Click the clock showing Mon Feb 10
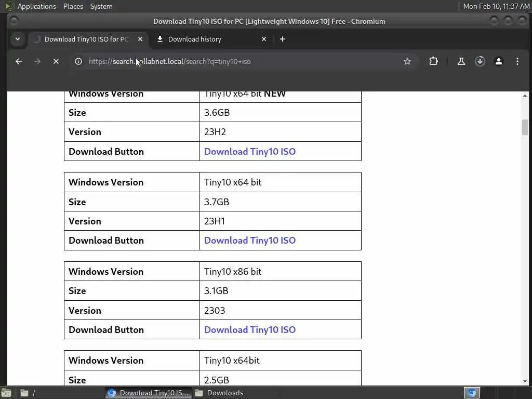Image resolution: width=532 pixels, height=399 pixels. pos(496,6)
